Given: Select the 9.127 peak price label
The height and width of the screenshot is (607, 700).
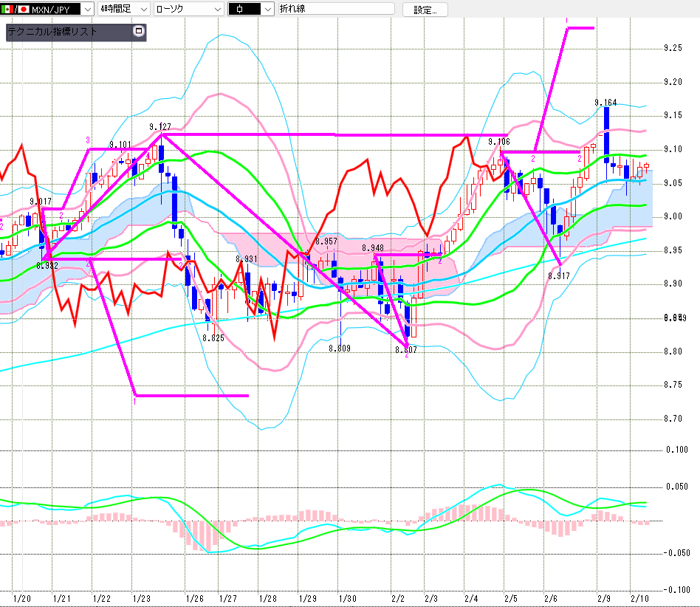Looking at the screenshot, I should (160, 126).
